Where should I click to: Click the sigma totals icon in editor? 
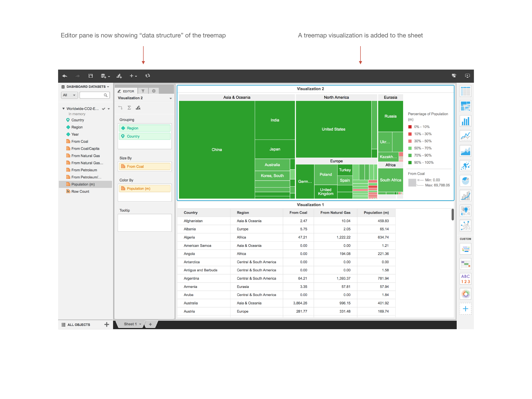point(129,108)
